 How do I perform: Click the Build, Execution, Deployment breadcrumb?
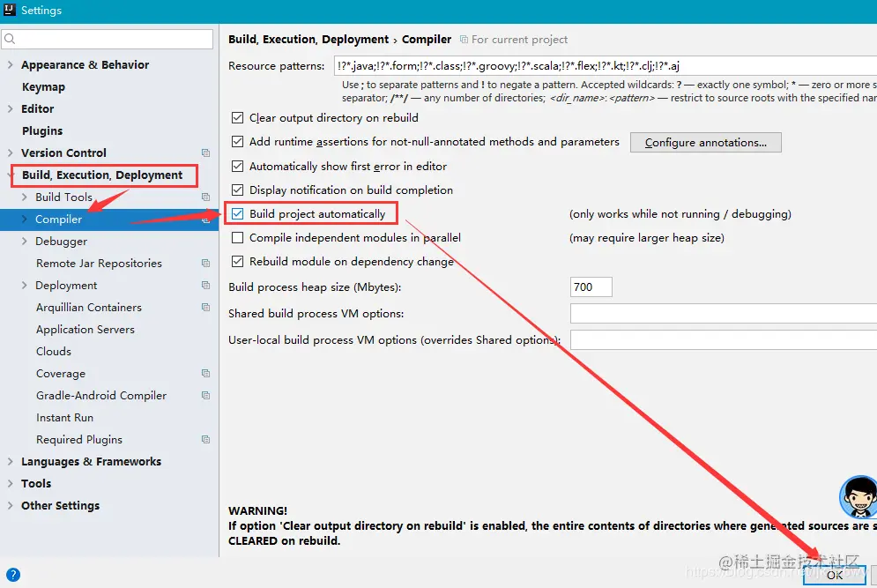click(x=308, y=39)
